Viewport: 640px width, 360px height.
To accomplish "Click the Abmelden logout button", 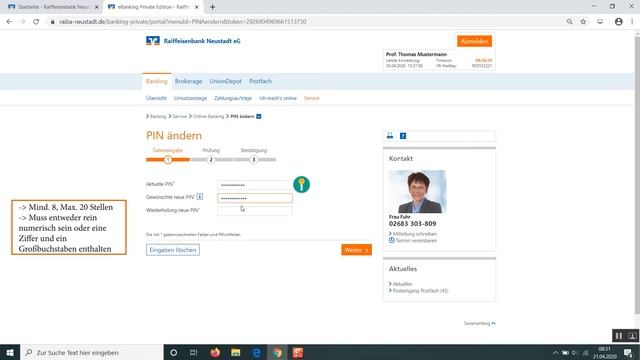I will click(474, 41).
